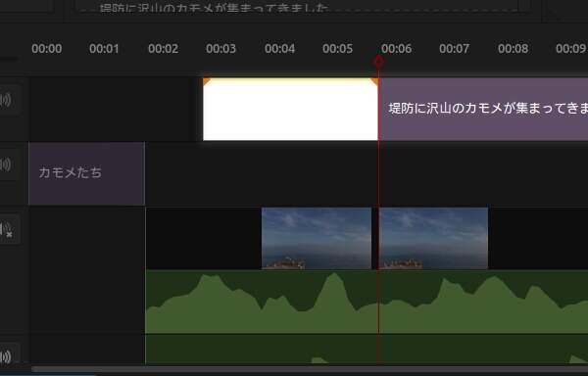Select the カモメたち title clip
Viewport: 588px width, 376px height.
(x=86, y=173)
